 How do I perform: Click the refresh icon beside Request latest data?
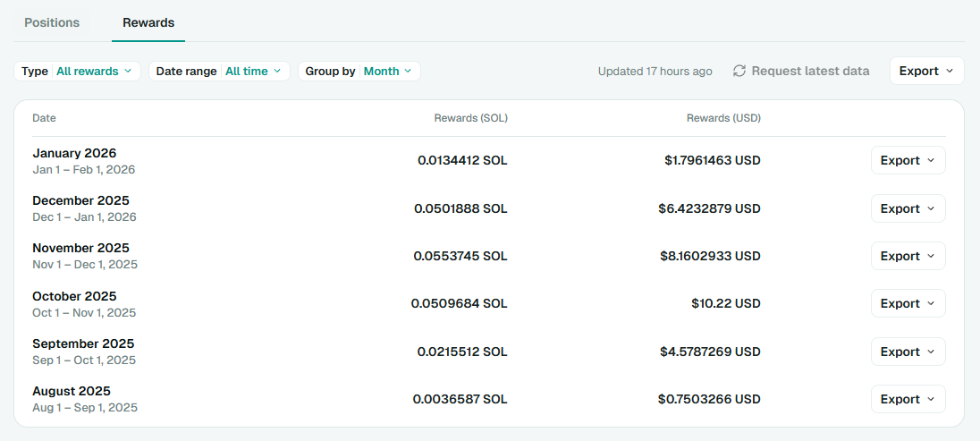(739, 71)
